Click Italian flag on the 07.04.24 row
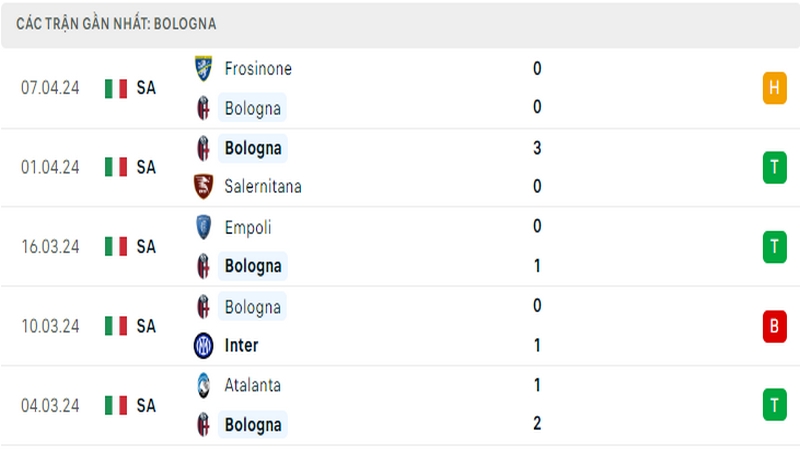This screenshot has width=800, height=450. [116, 88]
